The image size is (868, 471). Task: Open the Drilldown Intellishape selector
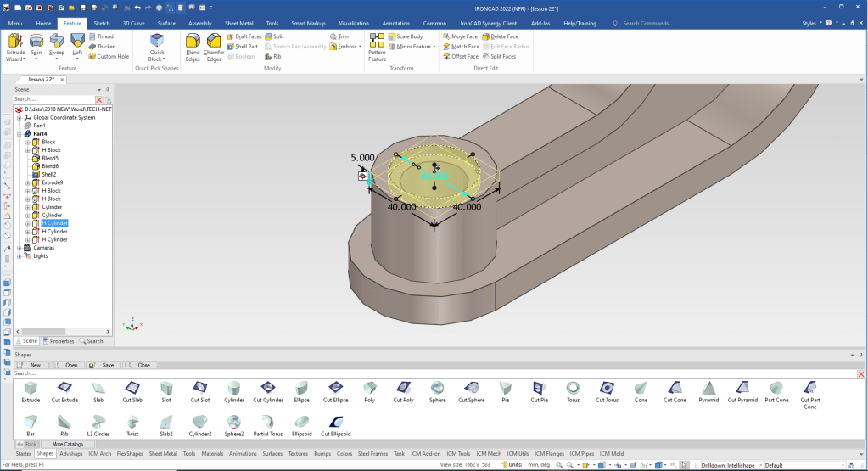(730, 465)
